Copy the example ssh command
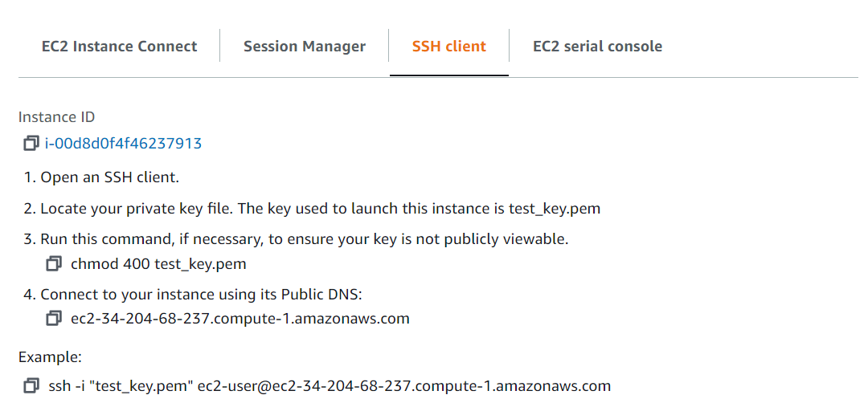 [x=31, y=386]
